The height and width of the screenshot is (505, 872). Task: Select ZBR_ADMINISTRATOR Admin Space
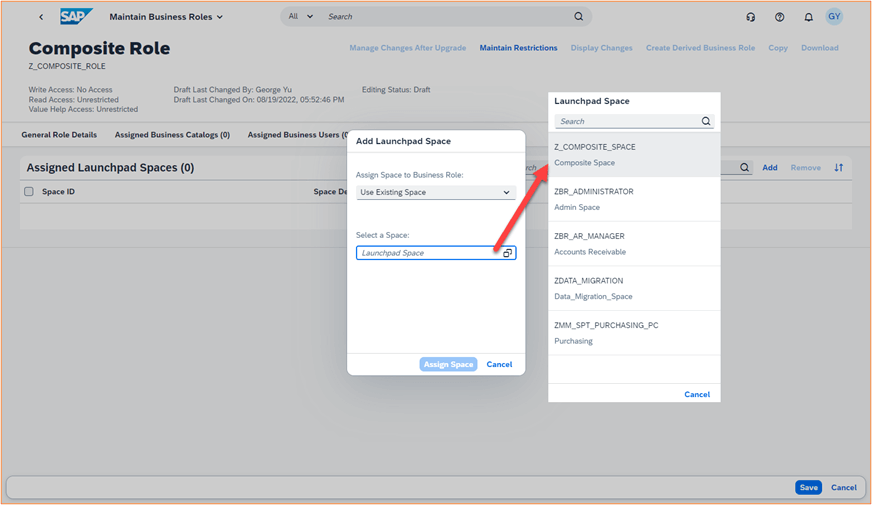634,199
